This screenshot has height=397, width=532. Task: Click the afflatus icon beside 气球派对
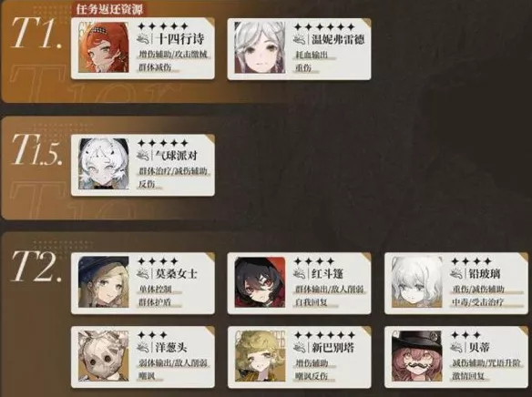(x=144, y=156)
